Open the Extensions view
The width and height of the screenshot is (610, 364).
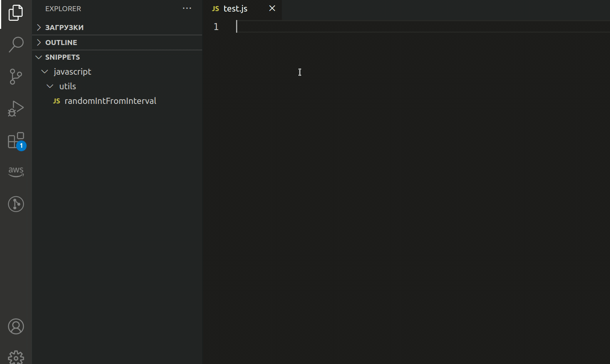(16, 140)
